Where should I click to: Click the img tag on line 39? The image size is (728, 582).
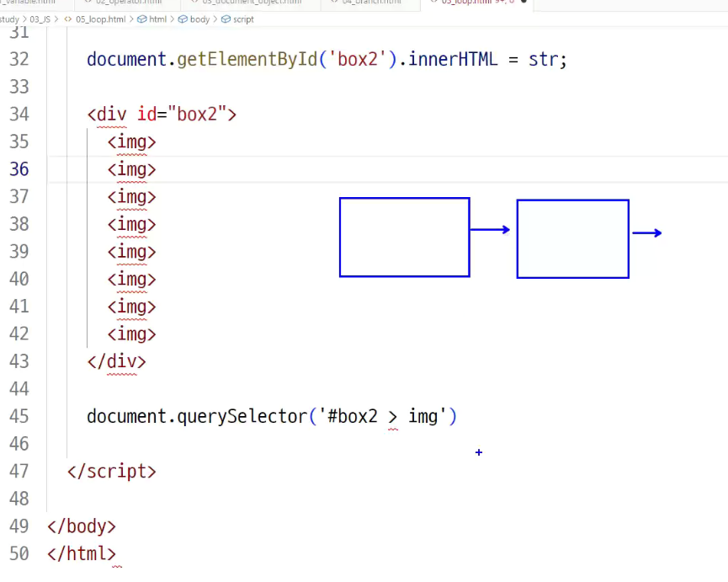click(132, 252)
